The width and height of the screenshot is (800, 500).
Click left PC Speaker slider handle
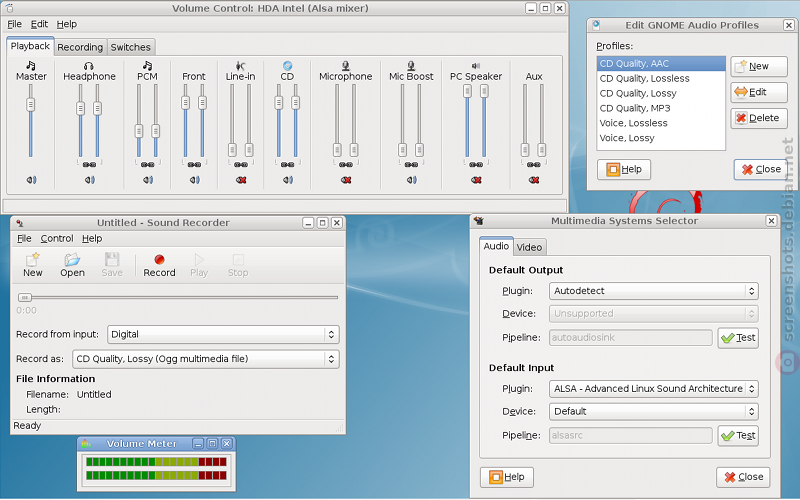point(467,91)
